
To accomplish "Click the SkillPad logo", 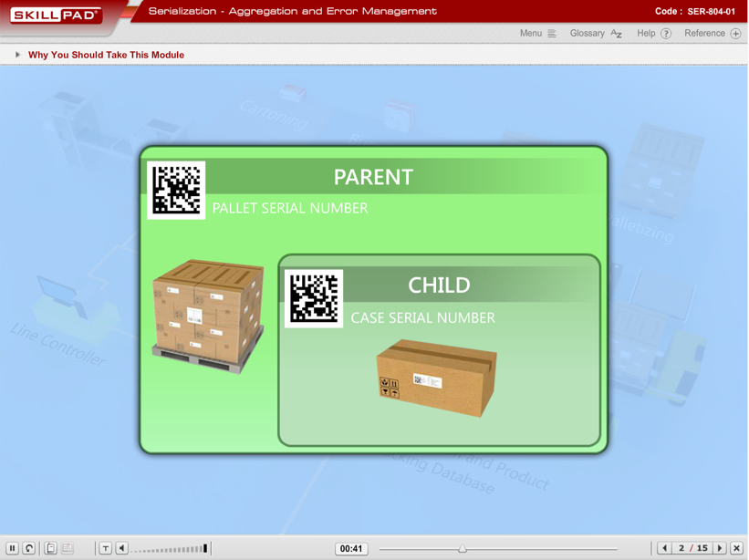I will [x=56, y=16].
